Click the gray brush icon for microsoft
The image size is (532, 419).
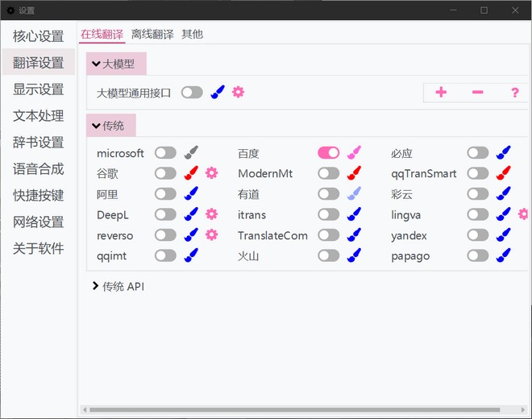click(191, 152)
